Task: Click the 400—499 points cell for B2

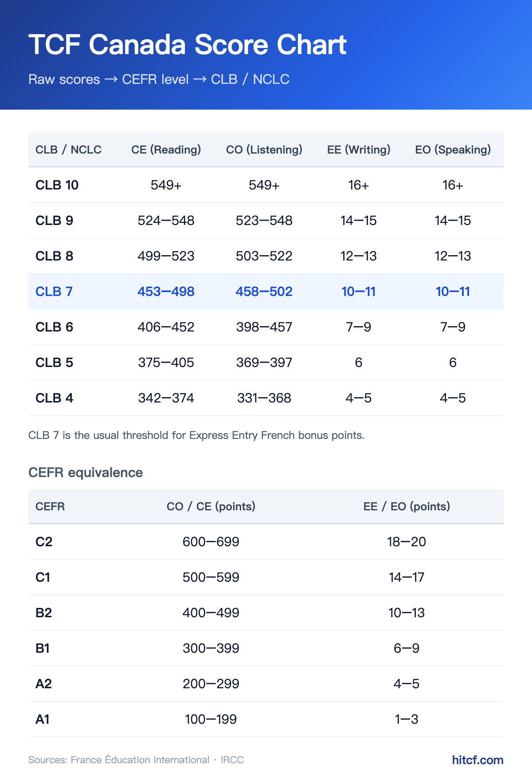Action: pos(211,613)
